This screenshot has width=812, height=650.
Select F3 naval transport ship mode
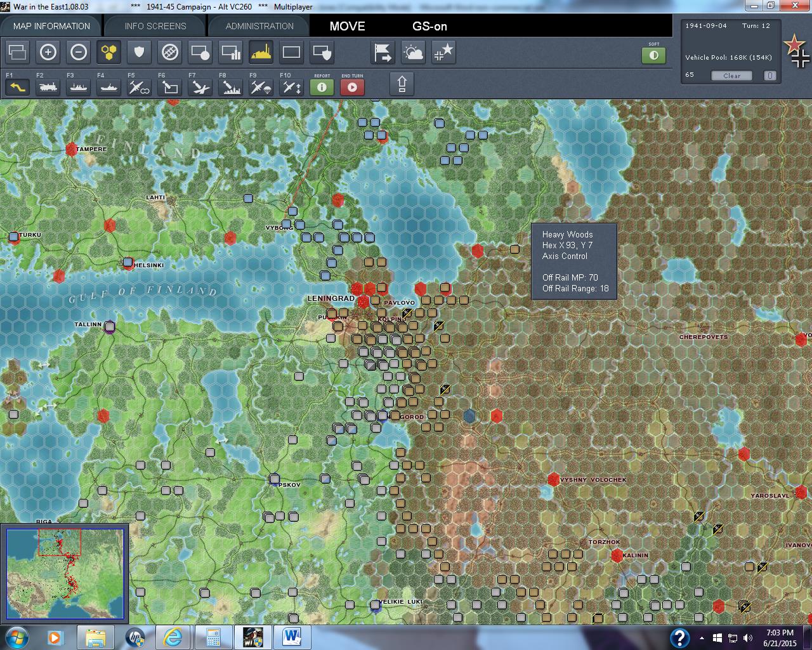point(79,87)
